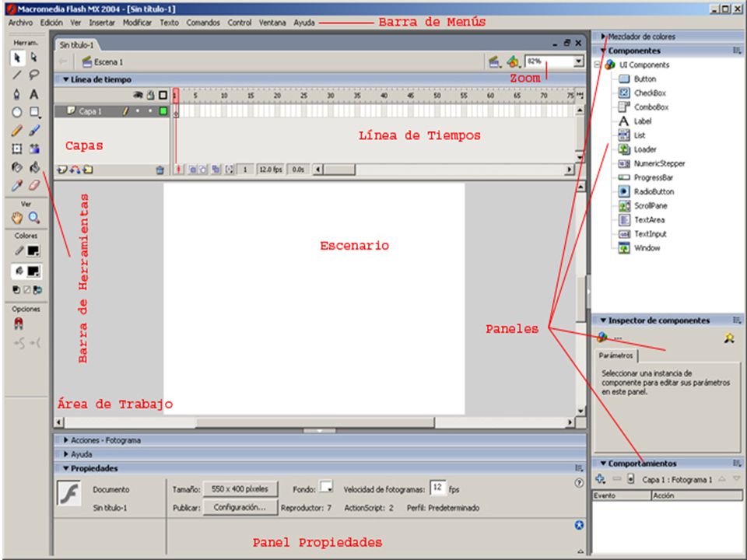Viewport: 747px width, 560px height.
Task: Choose the Lasso tool
Action: tap(33, 75)
